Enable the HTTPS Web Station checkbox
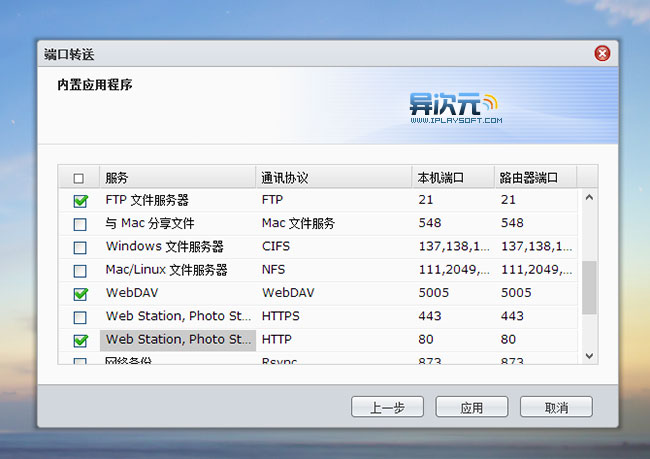650x459 pixels. [x=80, y=317]
